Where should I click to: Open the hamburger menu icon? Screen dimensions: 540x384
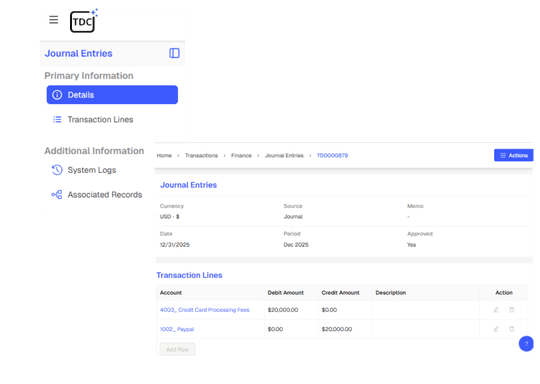point(53,20)
